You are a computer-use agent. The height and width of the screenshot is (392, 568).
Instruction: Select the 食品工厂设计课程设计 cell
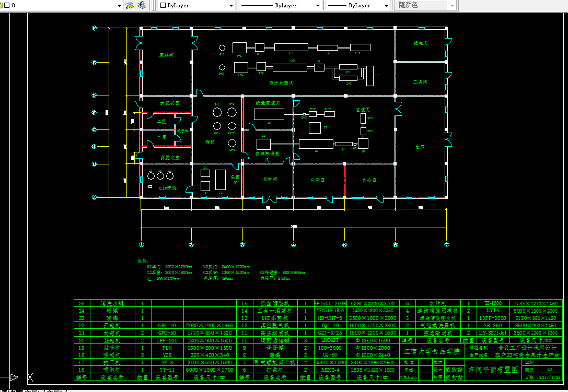527,348
